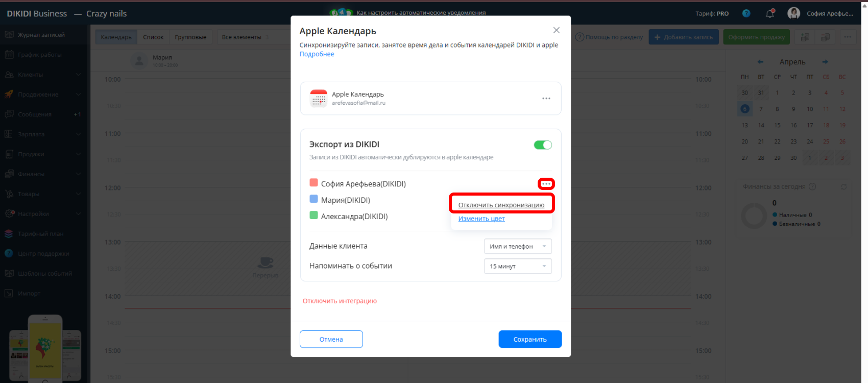Go to previous month arrow

760,62
